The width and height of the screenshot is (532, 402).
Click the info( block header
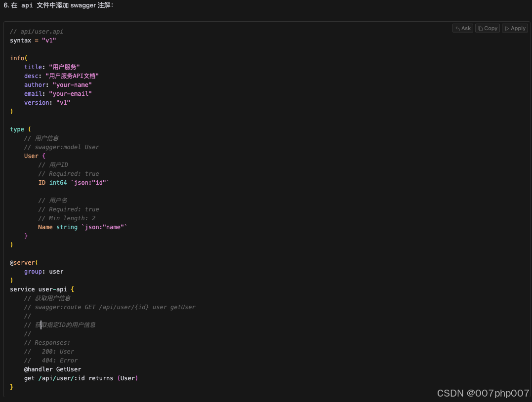[18, 58]
